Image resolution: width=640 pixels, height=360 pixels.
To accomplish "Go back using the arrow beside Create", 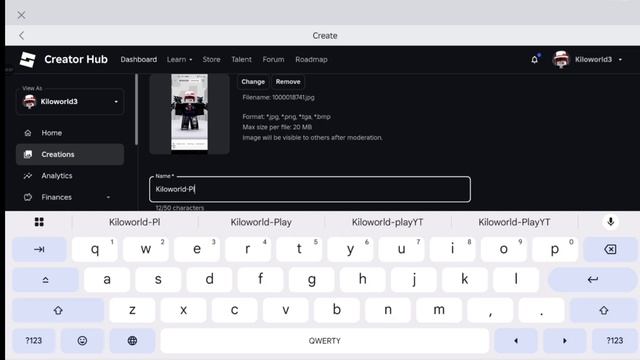I will [x=22, y=36].
